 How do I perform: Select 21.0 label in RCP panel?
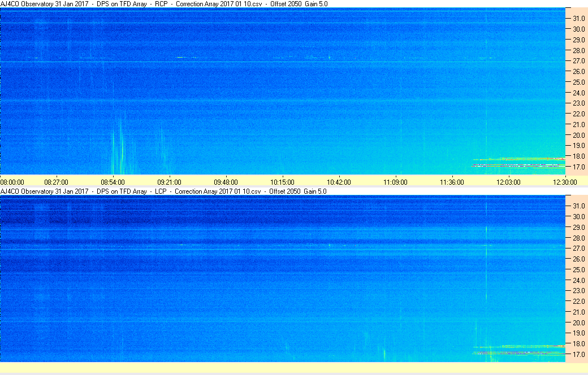[578, 124]
